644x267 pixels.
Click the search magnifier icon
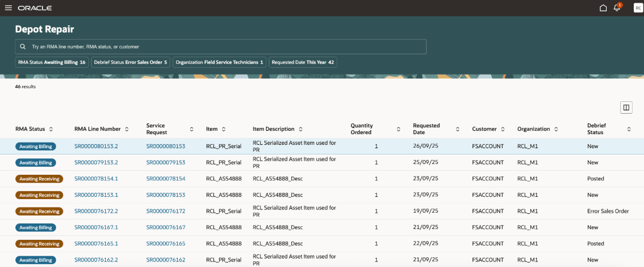pos(23,47)
